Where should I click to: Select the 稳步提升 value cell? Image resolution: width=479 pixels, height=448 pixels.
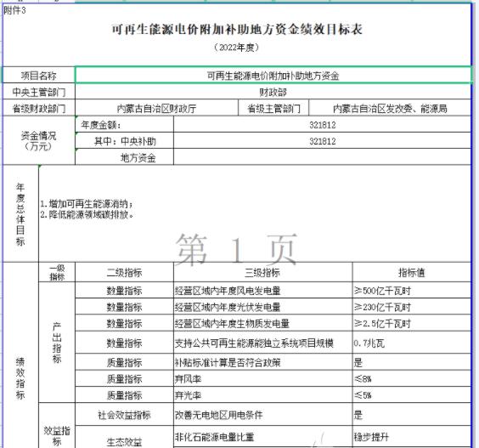(412, 436)
